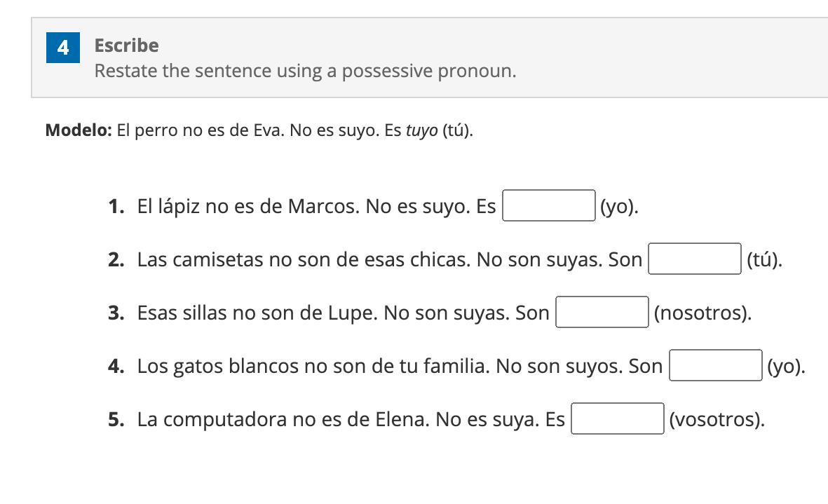828x504 pixels.
Task: Click the 'Restate the sentence' instruction text
Action: 305,71
